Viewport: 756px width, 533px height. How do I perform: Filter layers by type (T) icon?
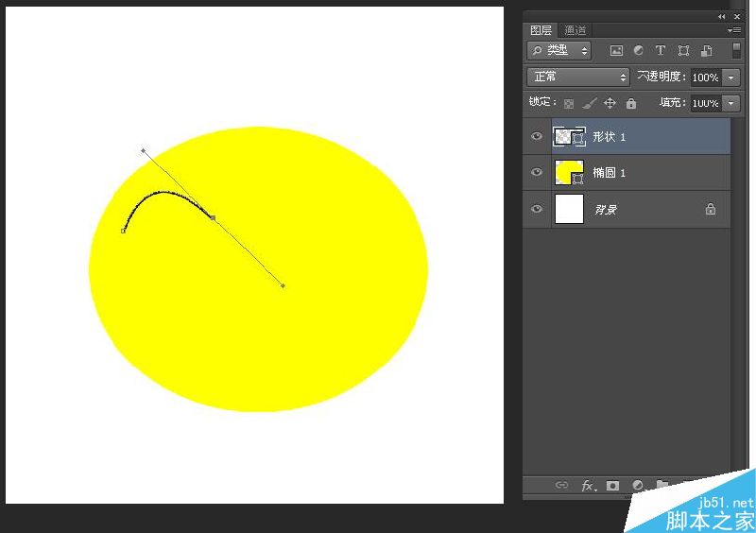[x=661, y=50]
